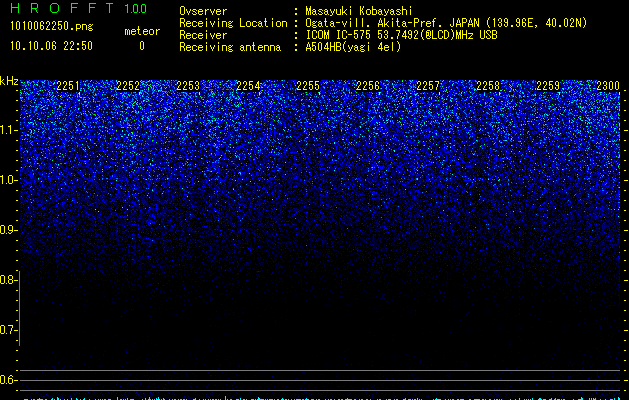Click time marker 2251

(x=68, y=86)
